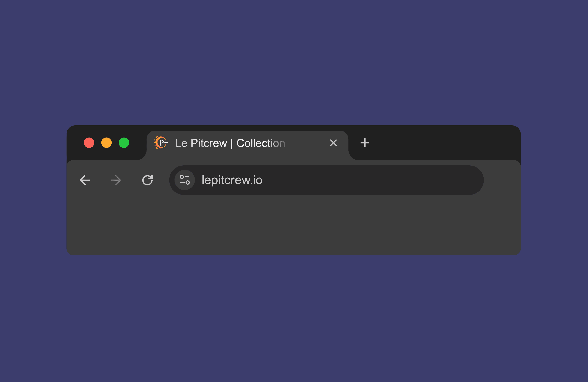Click the back navigation arrow
Screen dimensions: 588x382
[85, 180]
